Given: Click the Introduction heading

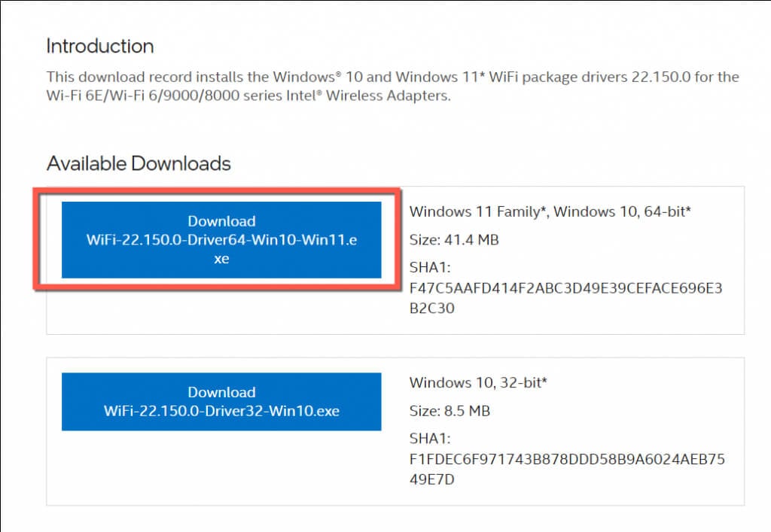Looking at the screenshot, I should (100, 46).
